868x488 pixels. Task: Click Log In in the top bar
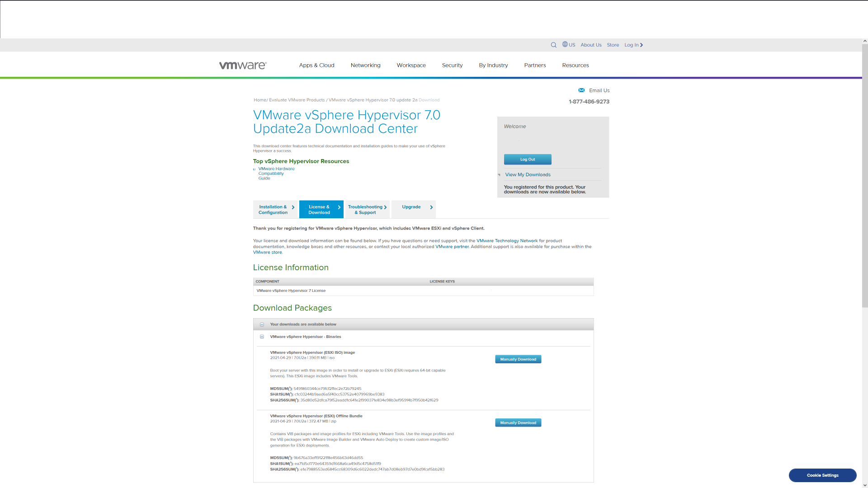[x=633, y=45]
